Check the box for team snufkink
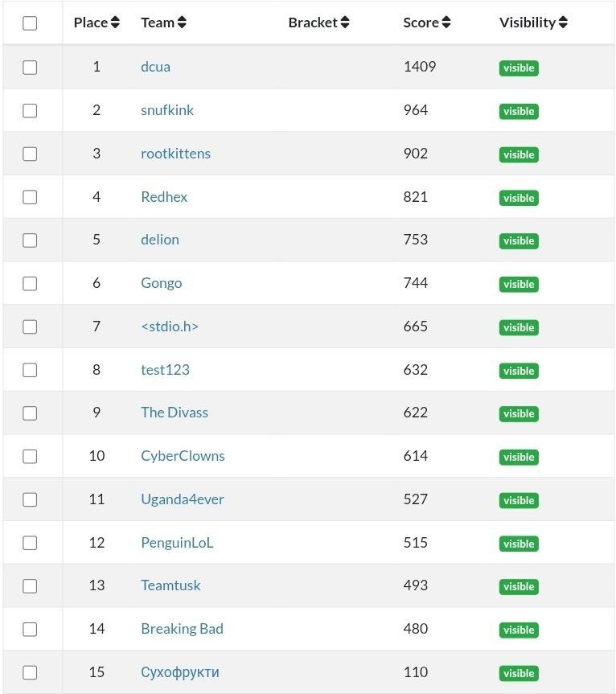The image size is (616, 694). (30, 111)
